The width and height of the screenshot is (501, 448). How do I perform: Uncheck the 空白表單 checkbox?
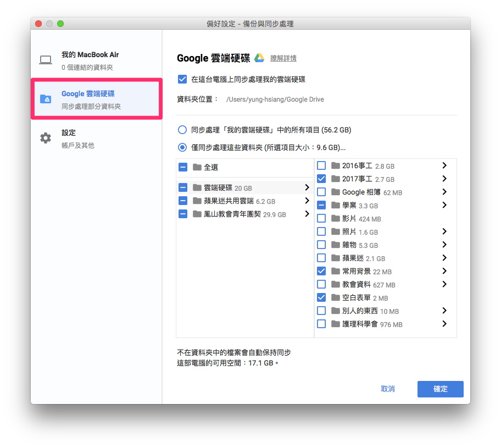tap(321, 298)
